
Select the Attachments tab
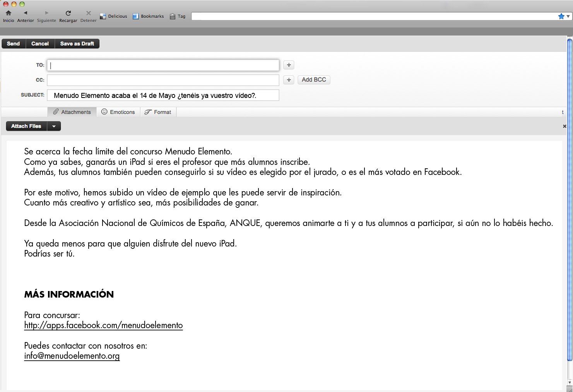[x=72, y=112]
